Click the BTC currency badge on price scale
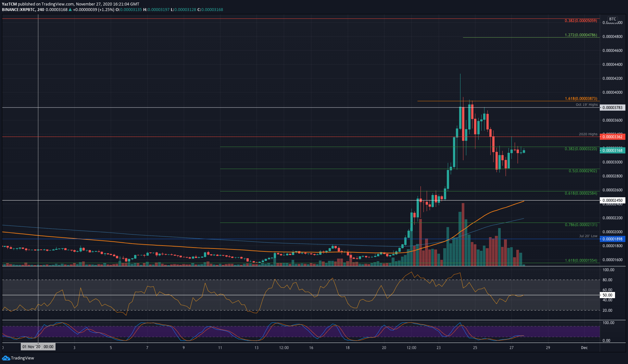 pos(612,19)
